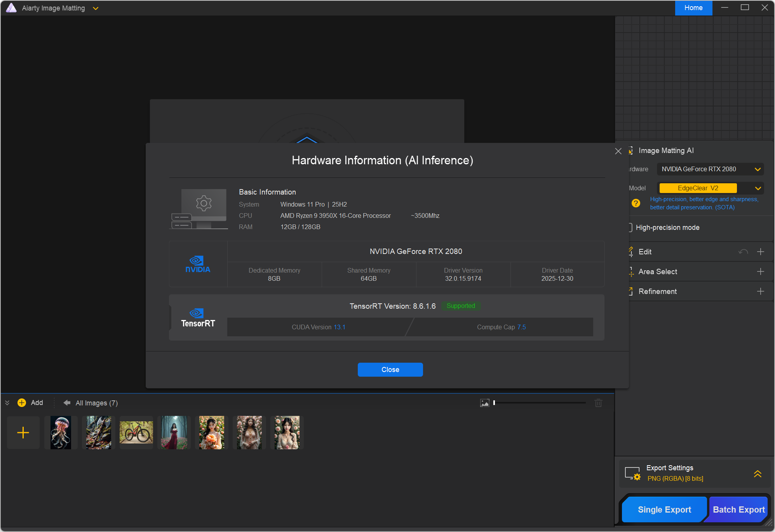Expand the Refinement section
The height and width of the screenshot is (532, 775).
760,291
